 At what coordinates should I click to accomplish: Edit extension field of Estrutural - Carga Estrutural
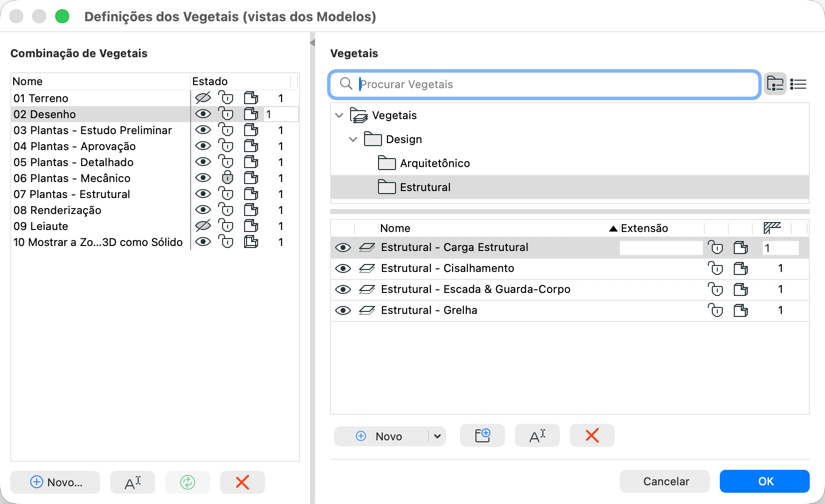click(661, 248)
